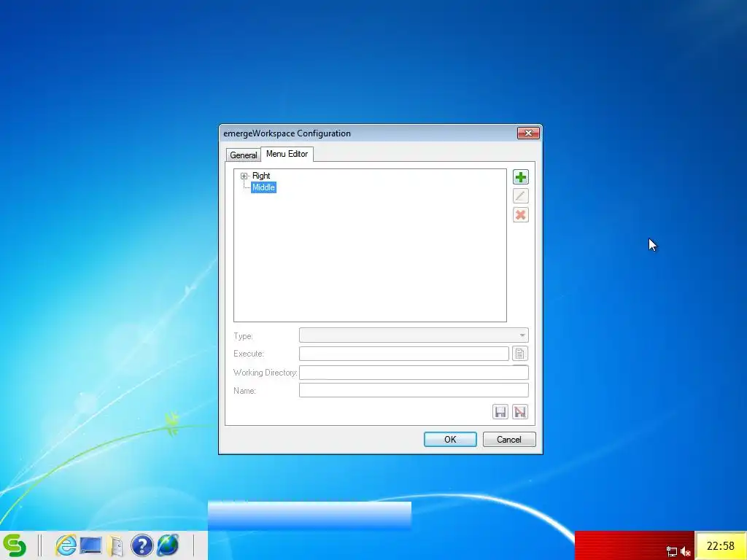Open the Menu Editor tab

(x=287, y=154)
